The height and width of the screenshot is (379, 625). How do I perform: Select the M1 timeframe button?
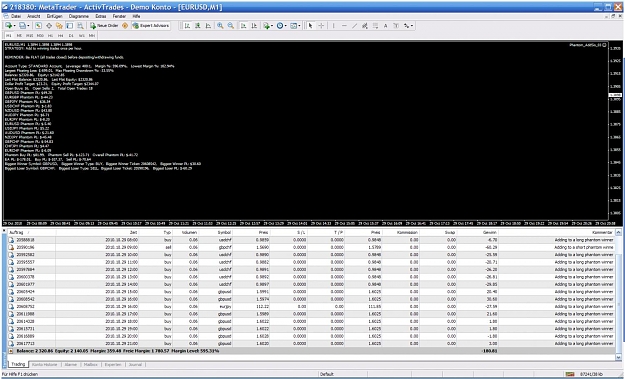pyautogui.click(x=9, y=35)
